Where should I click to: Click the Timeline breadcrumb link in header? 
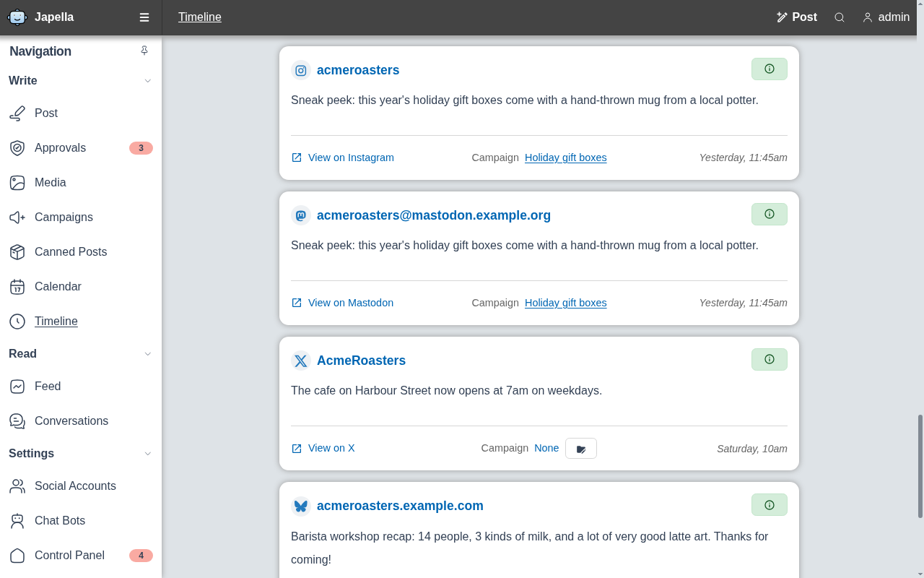coord(200,17)
